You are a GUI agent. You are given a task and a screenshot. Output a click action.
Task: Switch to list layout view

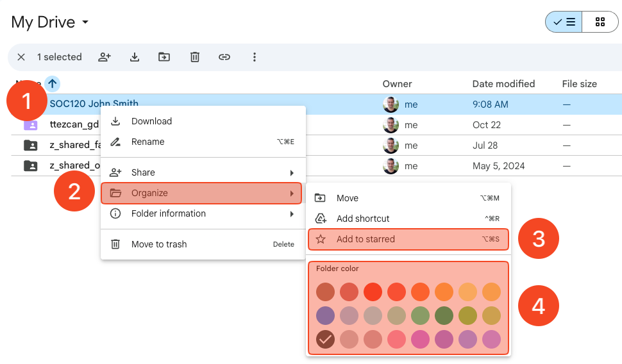coord(564,22)
